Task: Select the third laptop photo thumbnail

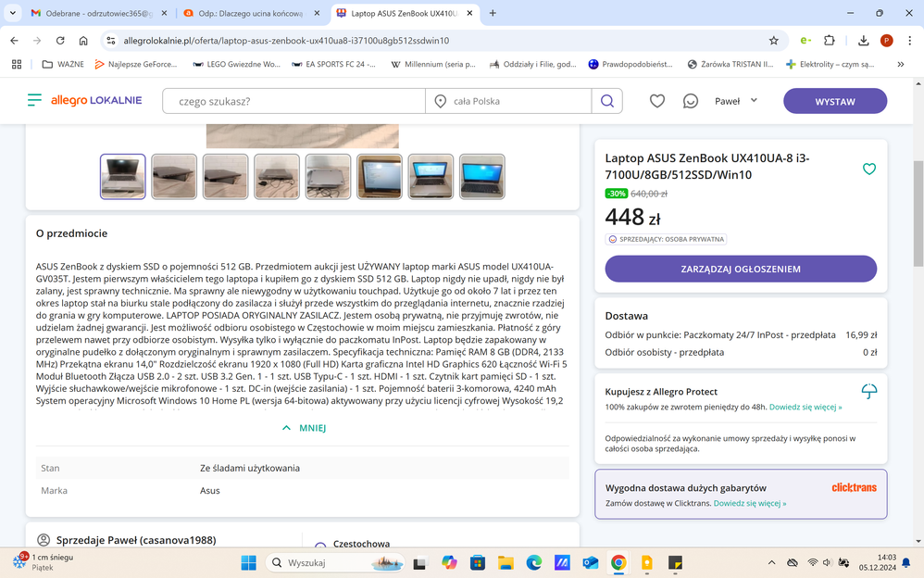Action: point(225,176)
